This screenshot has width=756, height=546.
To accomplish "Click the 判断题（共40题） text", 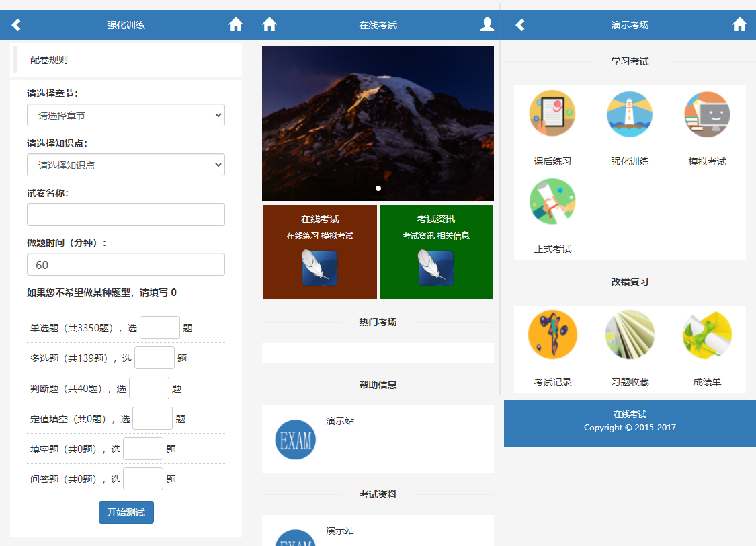I will [x=67, y=389].
